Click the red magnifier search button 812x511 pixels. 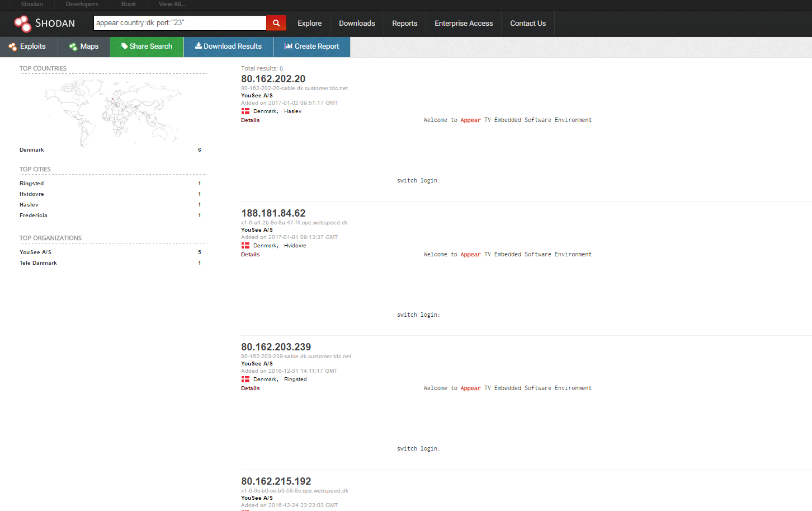(x=276, y=23)
